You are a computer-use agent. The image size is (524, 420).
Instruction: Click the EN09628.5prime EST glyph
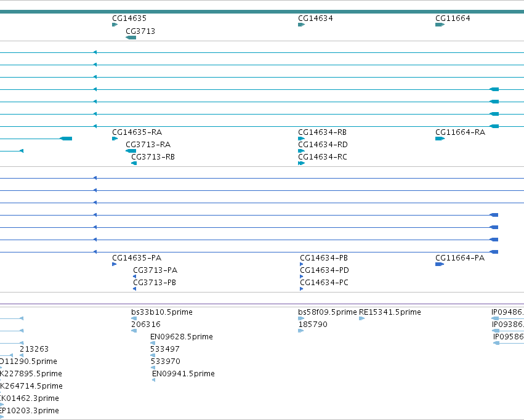[x=153, y=343]
